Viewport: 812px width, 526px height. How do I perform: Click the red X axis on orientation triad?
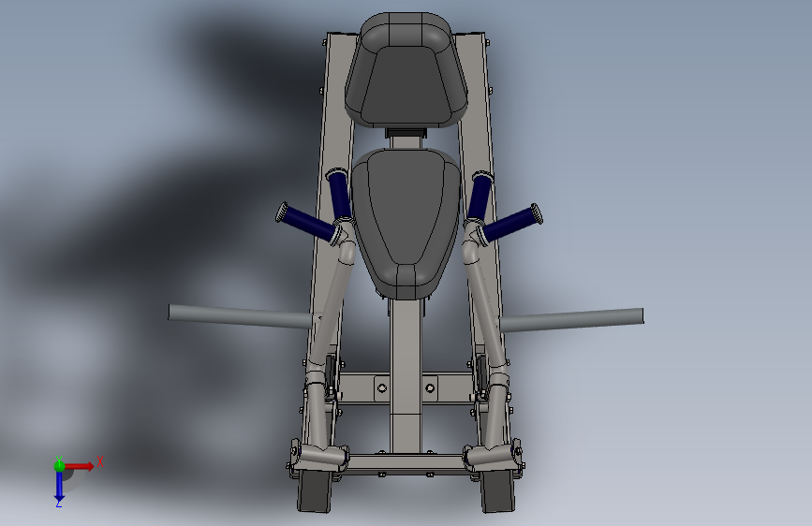tap(80, 466)
